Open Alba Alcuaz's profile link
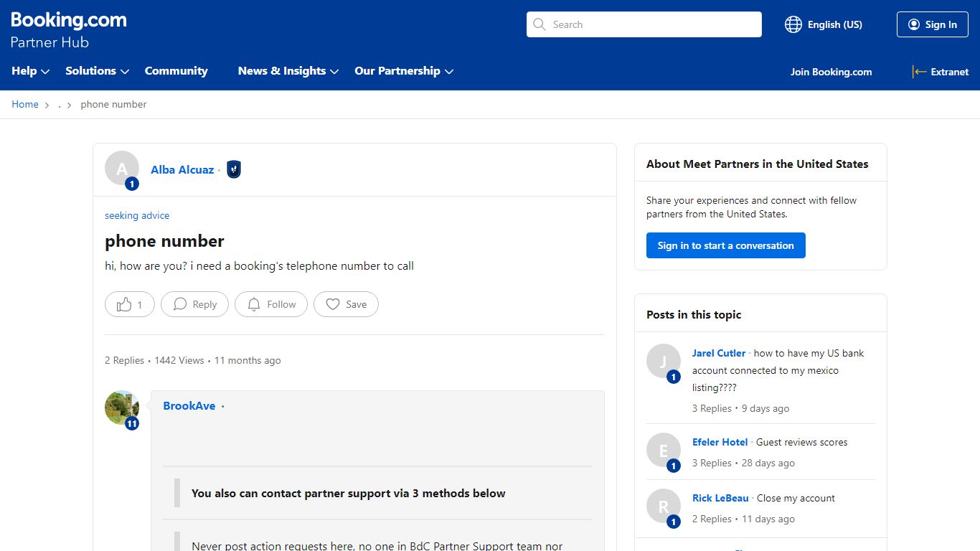980x551 pixels. click(182, 170)
